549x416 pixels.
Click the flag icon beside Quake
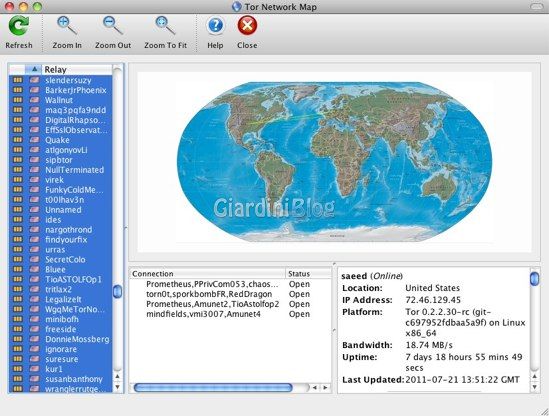(34, 140)
